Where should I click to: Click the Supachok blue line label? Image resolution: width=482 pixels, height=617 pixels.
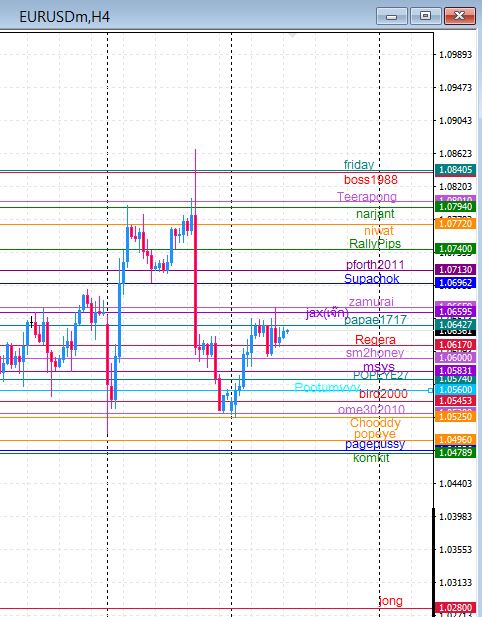point(371,279)
